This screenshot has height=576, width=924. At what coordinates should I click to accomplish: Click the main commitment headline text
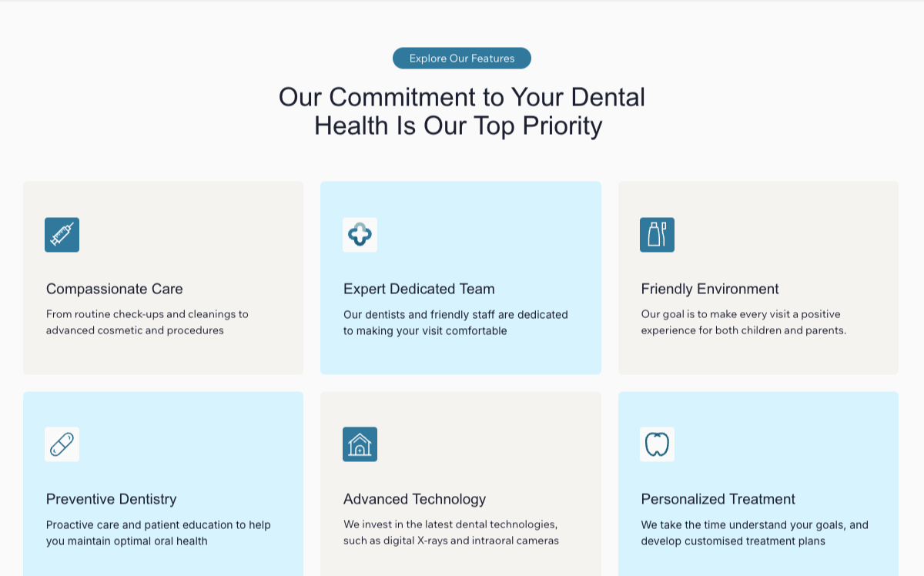coord(461,111)
